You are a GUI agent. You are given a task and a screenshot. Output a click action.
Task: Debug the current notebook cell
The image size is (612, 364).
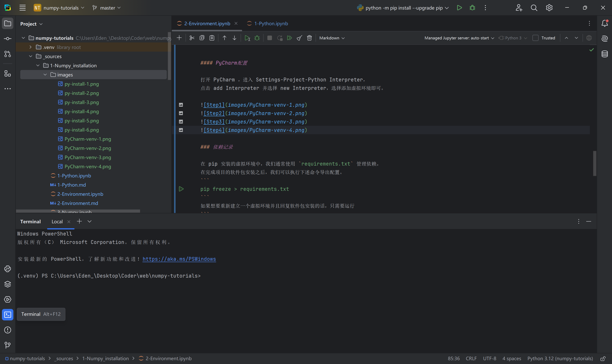tap(257, 38)
